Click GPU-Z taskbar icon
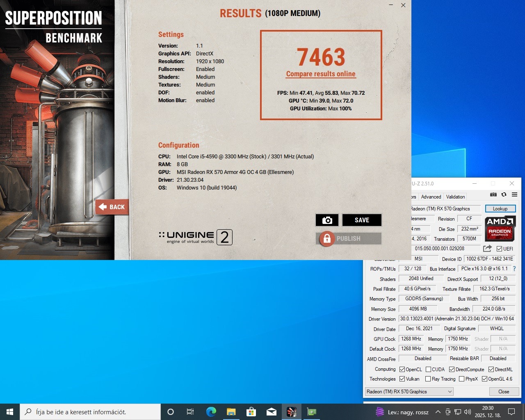Viewport: 525px width, 420px height. pos(312,412)
